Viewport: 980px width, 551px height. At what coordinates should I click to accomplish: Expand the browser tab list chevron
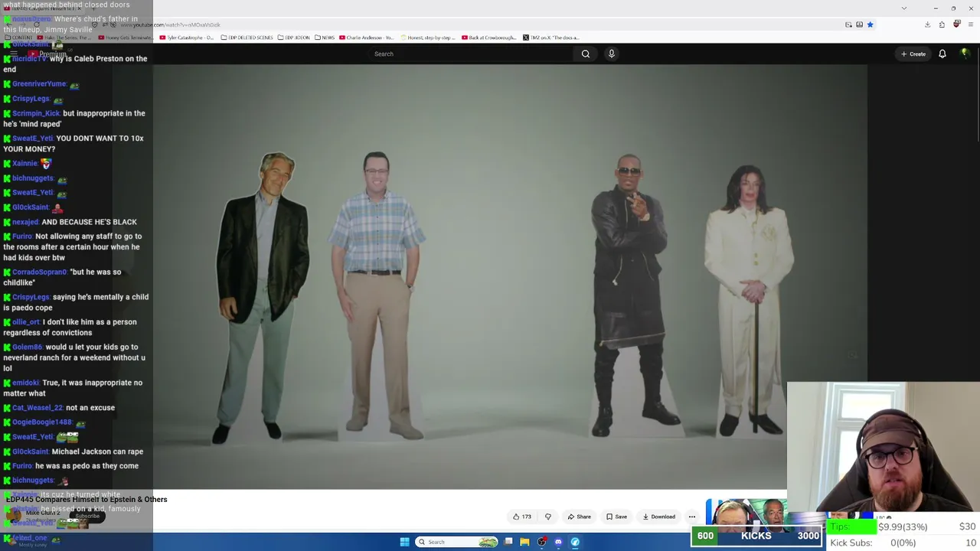(x=903, y=8)
